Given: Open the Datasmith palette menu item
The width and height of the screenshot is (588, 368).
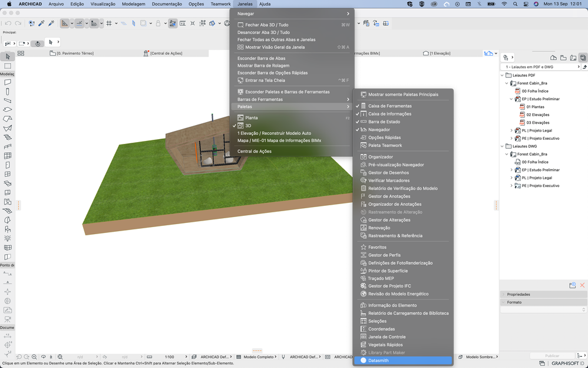Looking at the screenshot, I should tap(378, 360).
